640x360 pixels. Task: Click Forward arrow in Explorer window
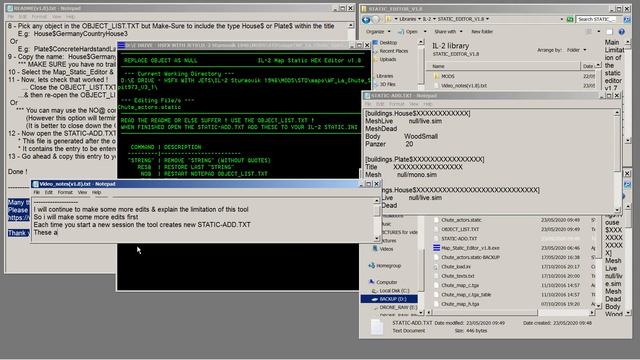(x=376, y=19)
